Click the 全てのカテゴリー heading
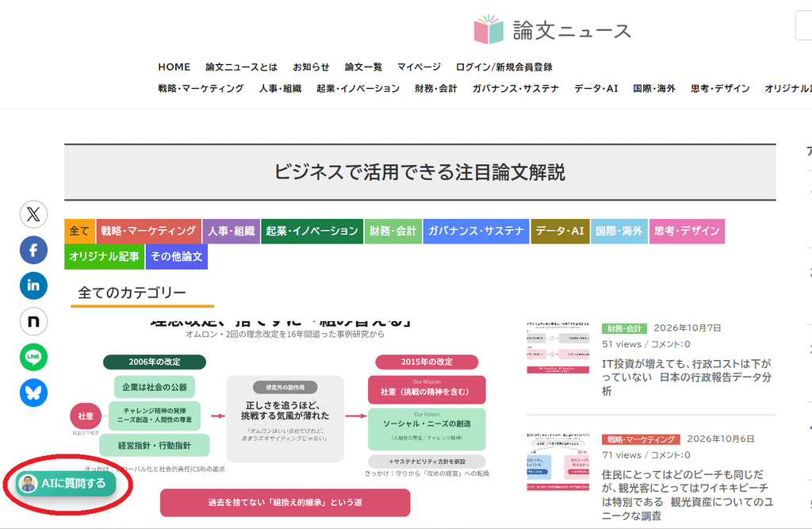This screenshot has width=812, height=529. [132, 293]
